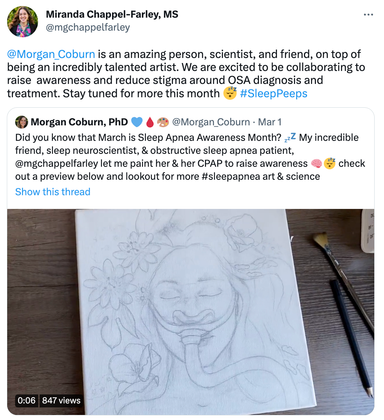Click Morgan Coburn's small avatar in quoted tweet
The width and height of the screenshot is (384, 420).
(21, 122)
